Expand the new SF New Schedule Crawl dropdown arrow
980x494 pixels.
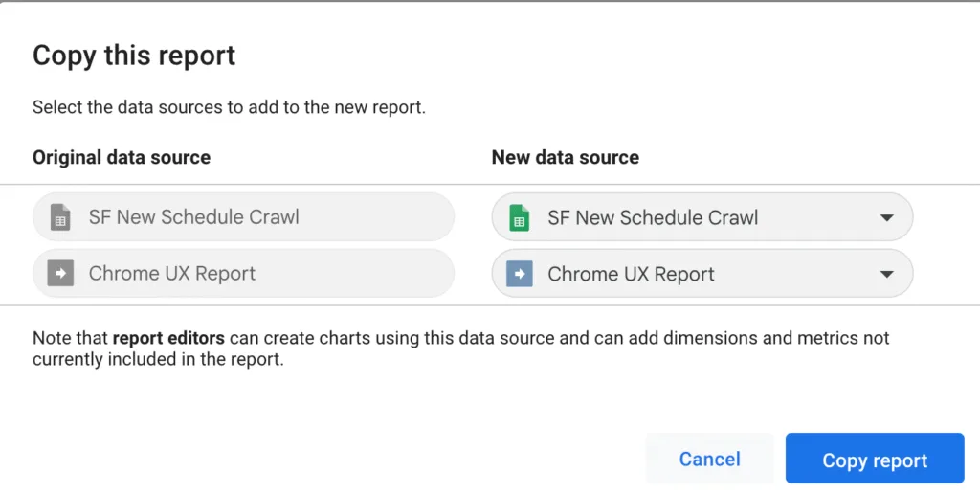[886, 218]
